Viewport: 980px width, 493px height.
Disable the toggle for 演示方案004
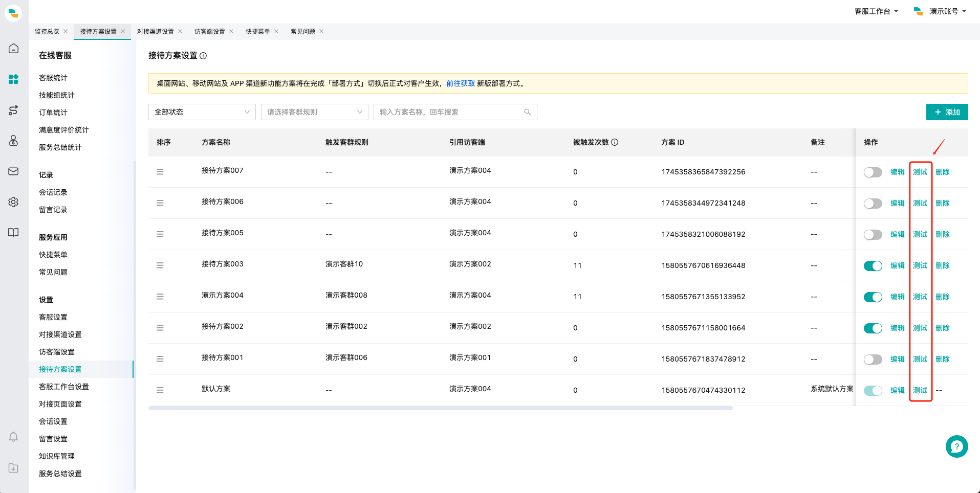tap(873, 297)
